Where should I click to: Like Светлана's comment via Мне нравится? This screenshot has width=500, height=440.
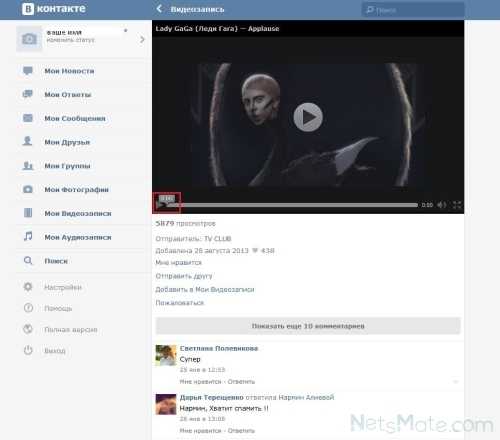(x=200, y=381)
